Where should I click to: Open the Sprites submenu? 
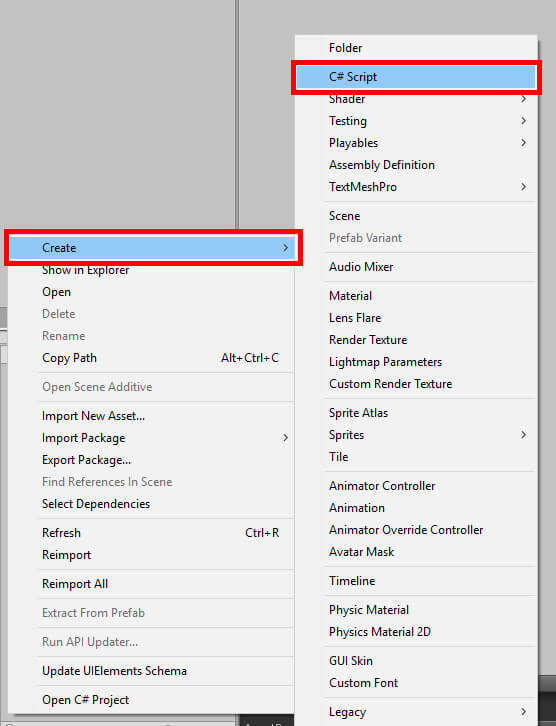[416, 435]
